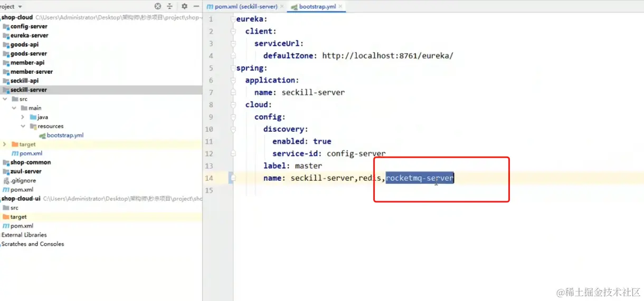Click the orange target folder icon under seckill-server

(15, 144)
